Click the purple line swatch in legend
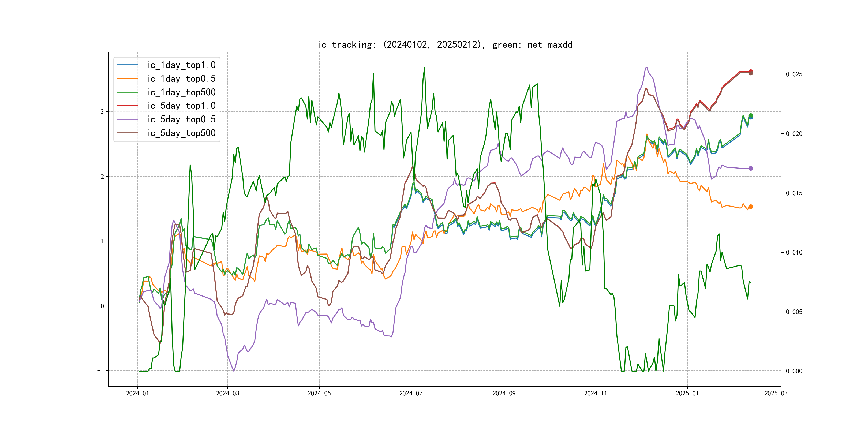The width and height of the screenshot is (868, 434). pos(127,119)
